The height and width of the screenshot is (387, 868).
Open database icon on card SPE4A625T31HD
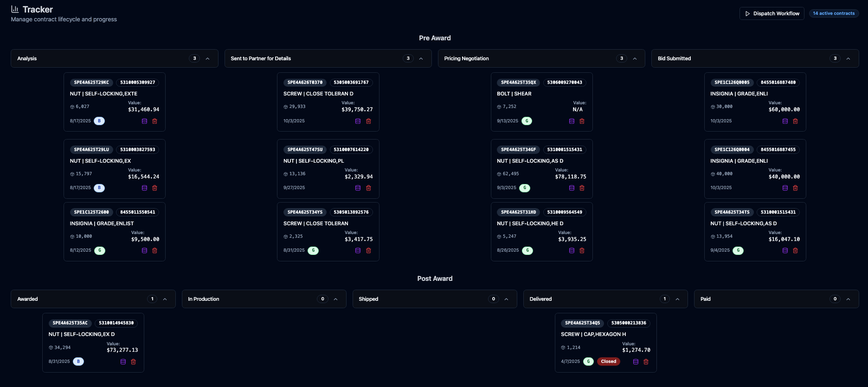pos(572,250)
